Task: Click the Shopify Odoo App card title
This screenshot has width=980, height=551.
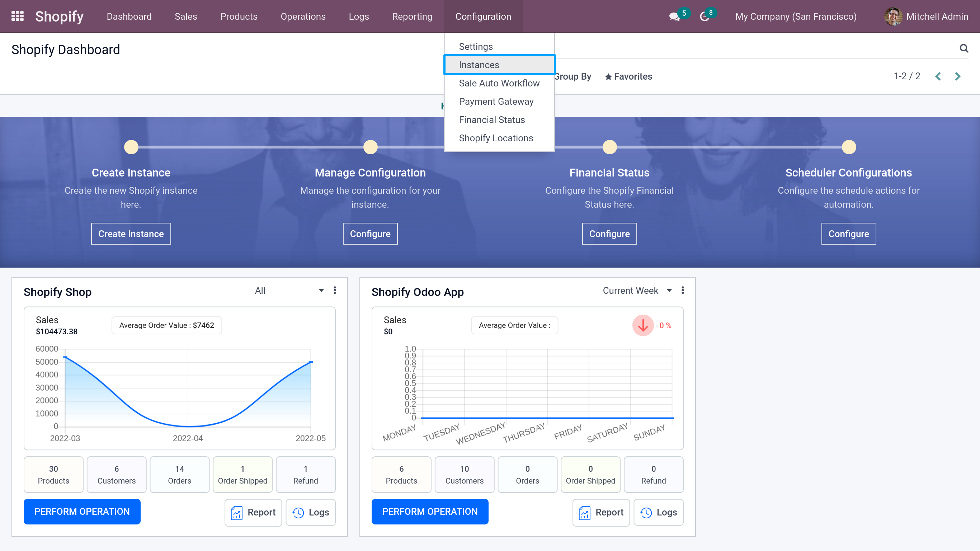Action: click(x=417, y=292)
